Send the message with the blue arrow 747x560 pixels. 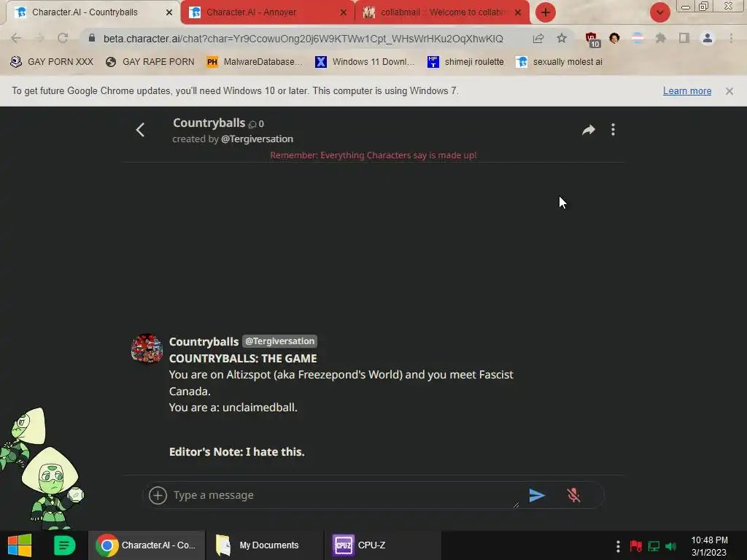[x=537, y=495]
